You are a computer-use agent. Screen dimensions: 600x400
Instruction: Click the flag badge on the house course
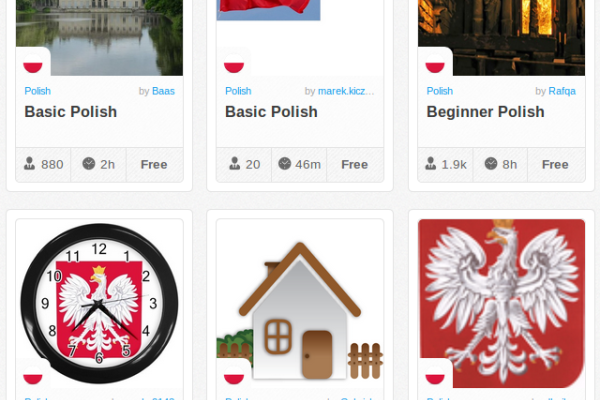[234, 375]
